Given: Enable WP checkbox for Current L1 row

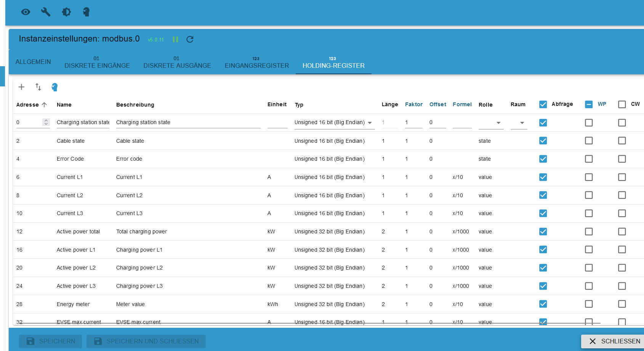Looking at the screenshot, I should click(589, 177).
